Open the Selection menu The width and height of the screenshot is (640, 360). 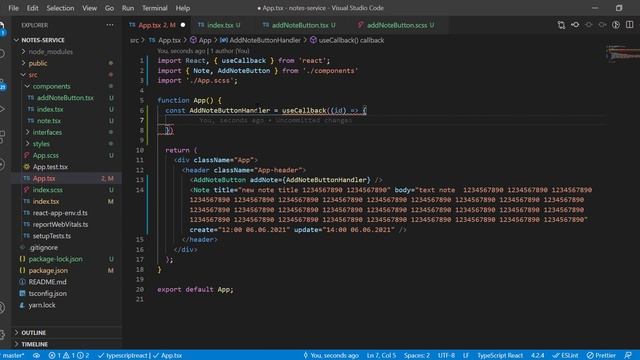(x=60, y=8)
